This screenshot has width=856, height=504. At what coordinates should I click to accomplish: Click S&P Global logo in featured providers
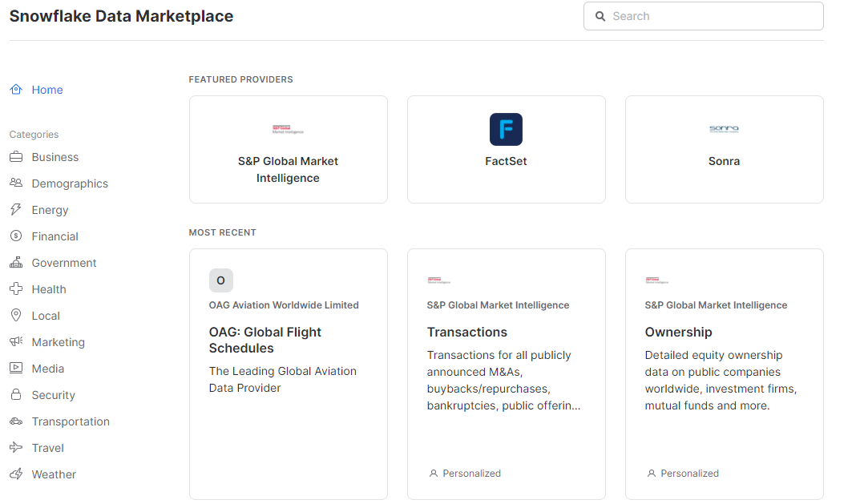[288, 130]
